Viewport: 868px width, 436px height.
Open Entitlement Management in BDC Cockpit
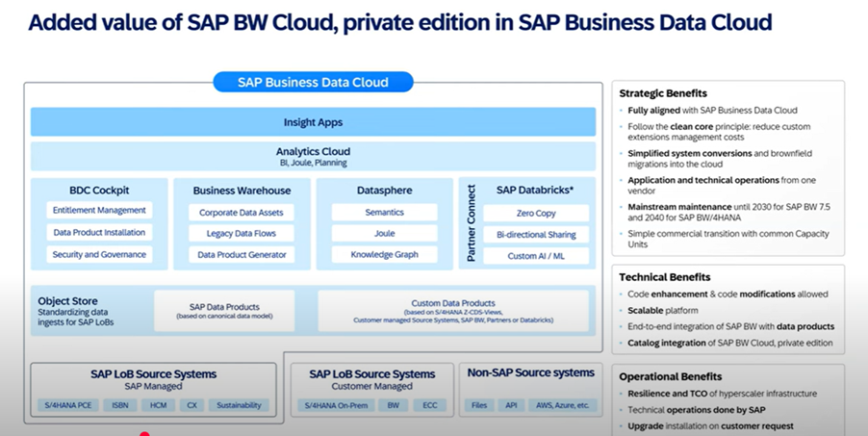99,211
